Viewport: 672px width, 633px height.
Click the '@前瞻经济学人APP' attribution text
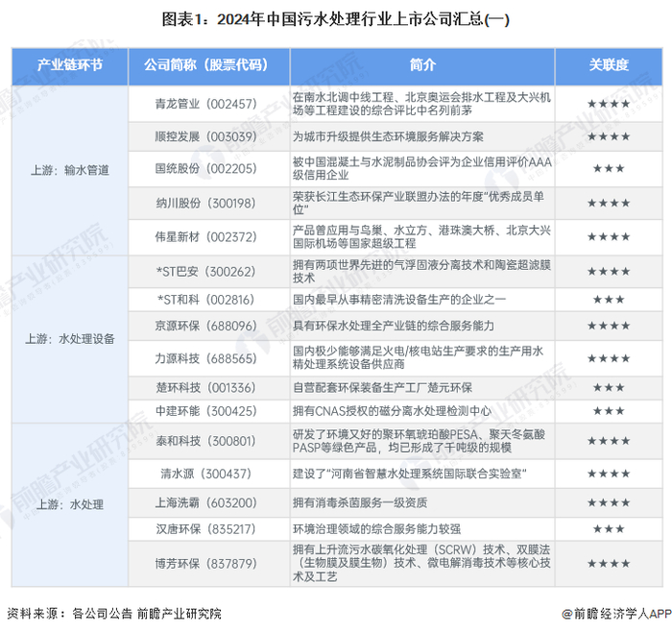point(616,614)
